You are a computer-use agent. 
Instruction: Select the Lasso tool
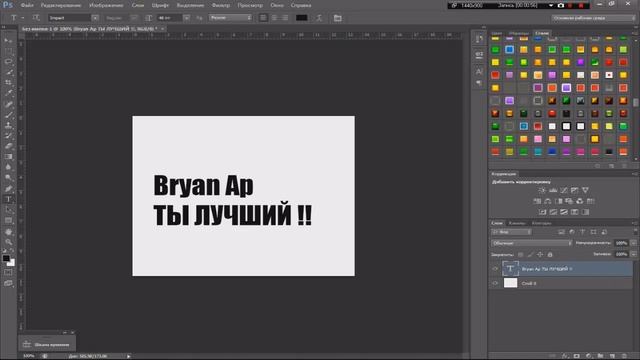pyautogui.click(x=8, y=61)
